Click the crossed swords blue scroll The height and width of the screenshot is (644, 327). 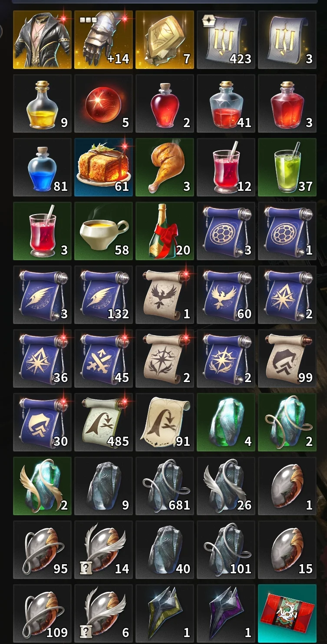pyautogui.click(x=103, y=359)
